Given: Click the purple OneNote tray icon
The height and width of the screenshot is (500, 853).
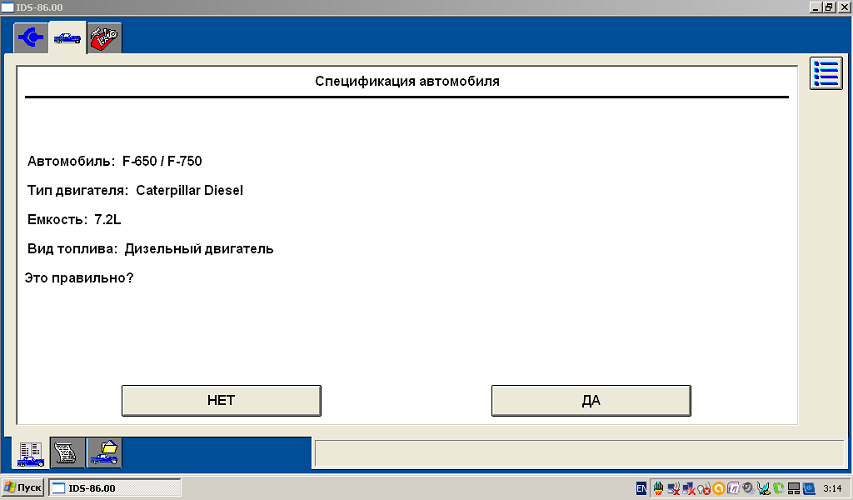Looking at the screenshot, I should (x=733, y=488).
